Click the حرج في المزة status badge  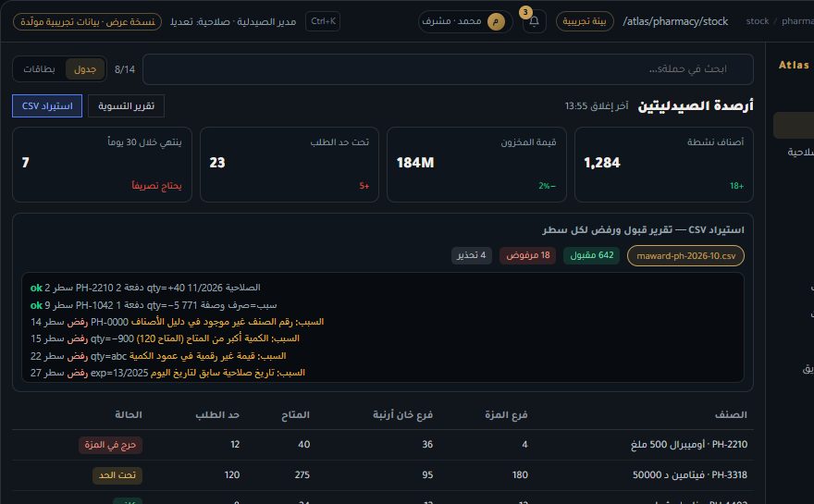111,445
